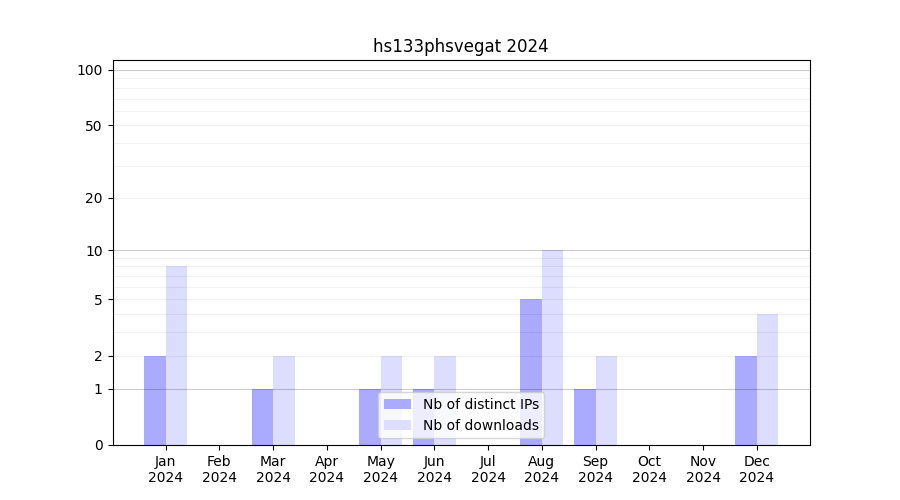This screenshot has width=900, height=500.
Task: Click the August distinct IPs bar
Action: click(x=531, y=370)
